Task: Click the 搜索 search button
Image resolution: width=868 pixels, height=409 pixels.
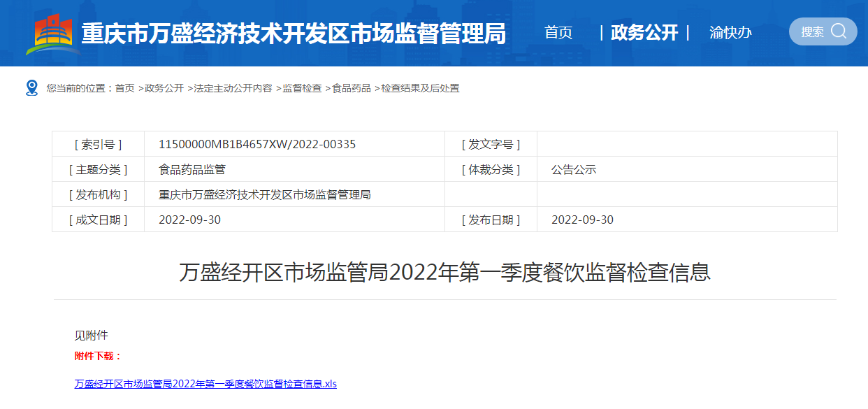Action: 823,31
